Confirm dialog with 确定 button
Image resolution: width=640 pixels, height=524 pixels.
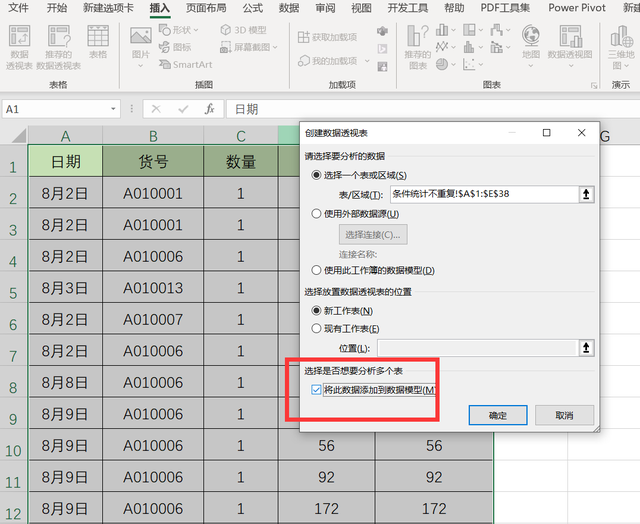coord(498,415)
